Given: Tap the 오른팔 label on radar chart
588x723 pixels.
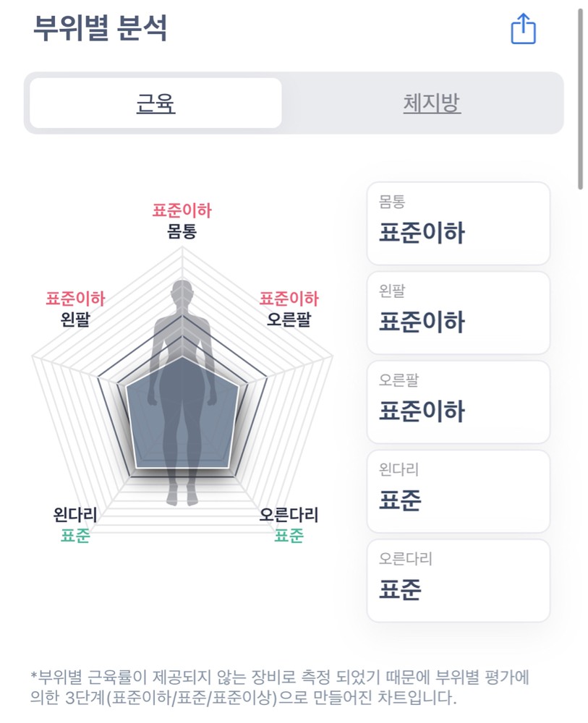Looking at the screenshot, I should pos(289,319).
